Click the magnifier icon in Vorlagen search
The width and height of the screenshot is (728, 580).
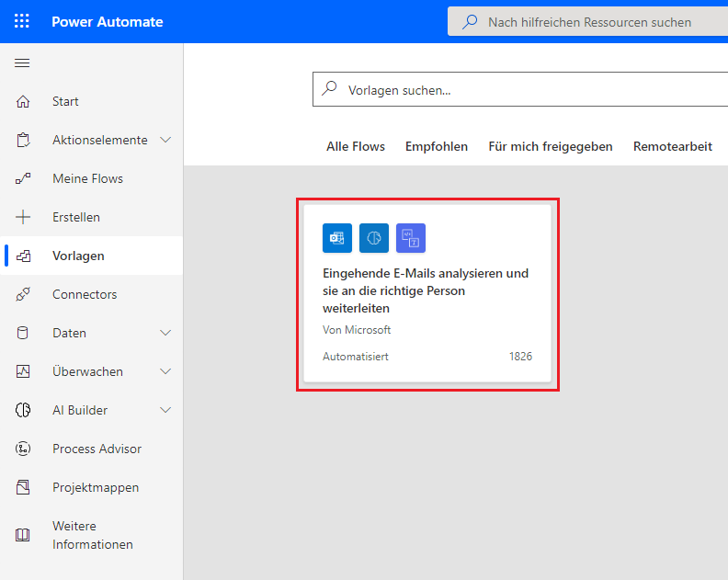[329, 88]
